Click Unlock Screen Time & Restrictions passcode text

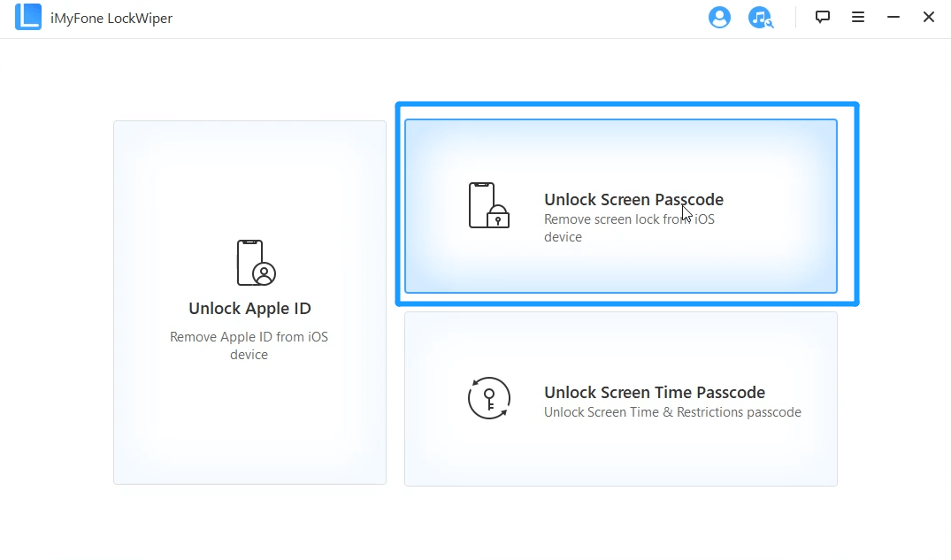click(672, 412)
